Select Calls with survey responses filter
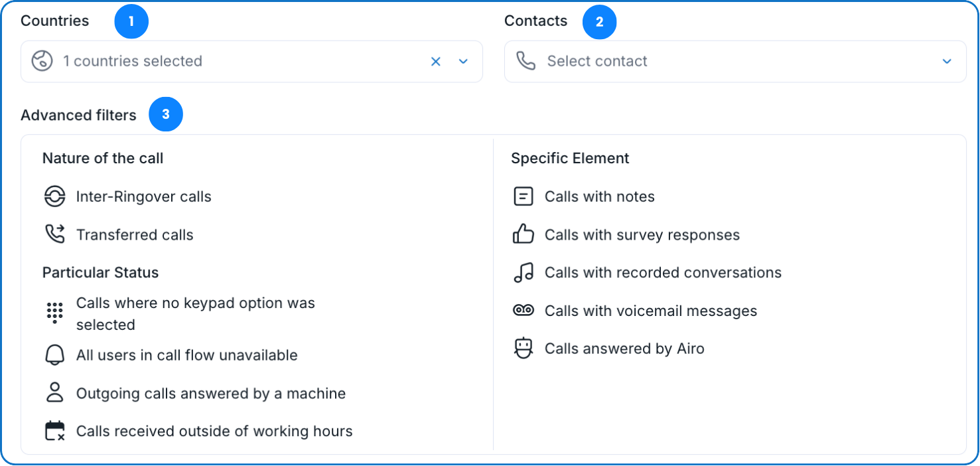Image resolution: width=980 pixels, height=466 pixels. click(642, 235)
